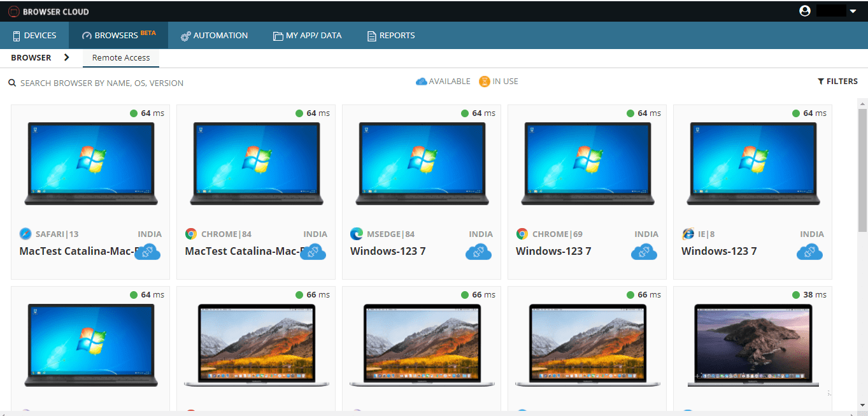
Task: Click the Internet Explorer browser icon
Action: tap(688, 234)
